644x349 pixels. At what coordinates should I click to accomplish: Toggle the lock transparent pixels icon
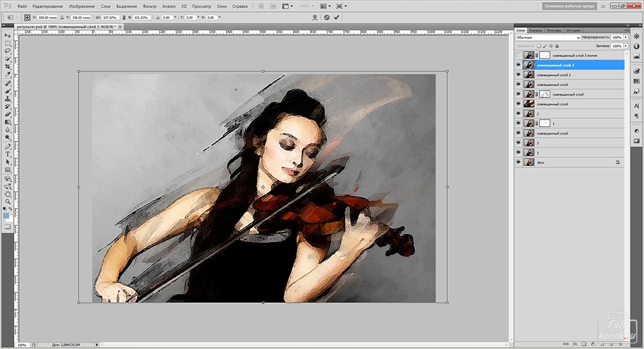539,46
